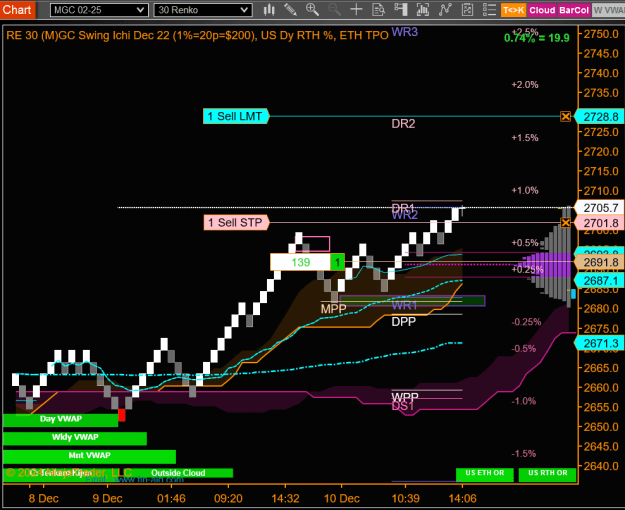Viewport: 625px width, 510px height.
Task: Click the WPP pivot label
Action: click(405, 397)
